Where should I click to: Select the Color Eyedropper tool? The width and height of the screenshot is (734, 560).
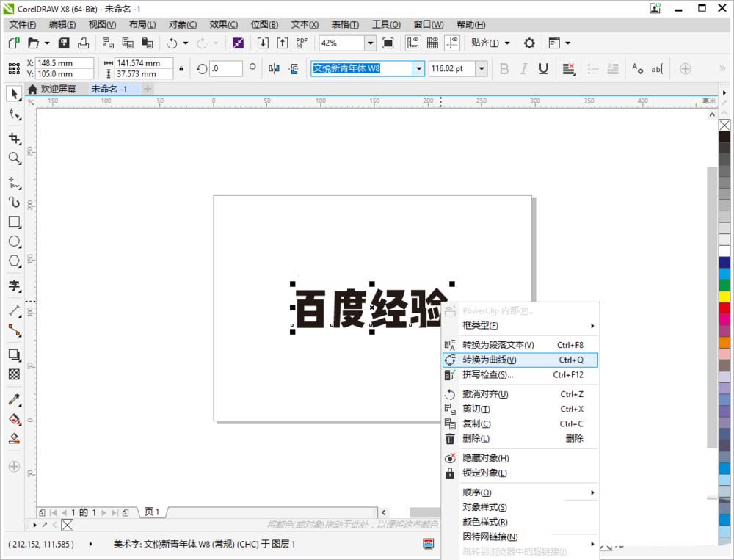click(13, 399)
